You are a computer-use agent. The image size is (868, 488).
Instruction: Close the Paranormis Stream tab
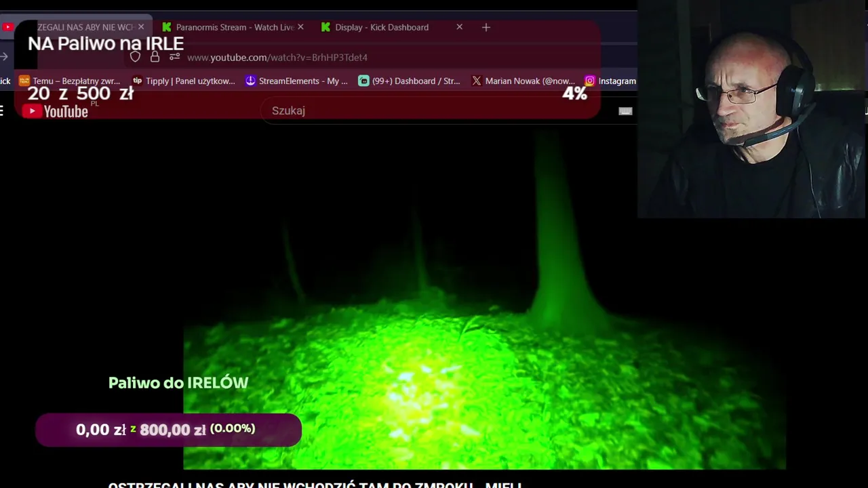point(300,27)
